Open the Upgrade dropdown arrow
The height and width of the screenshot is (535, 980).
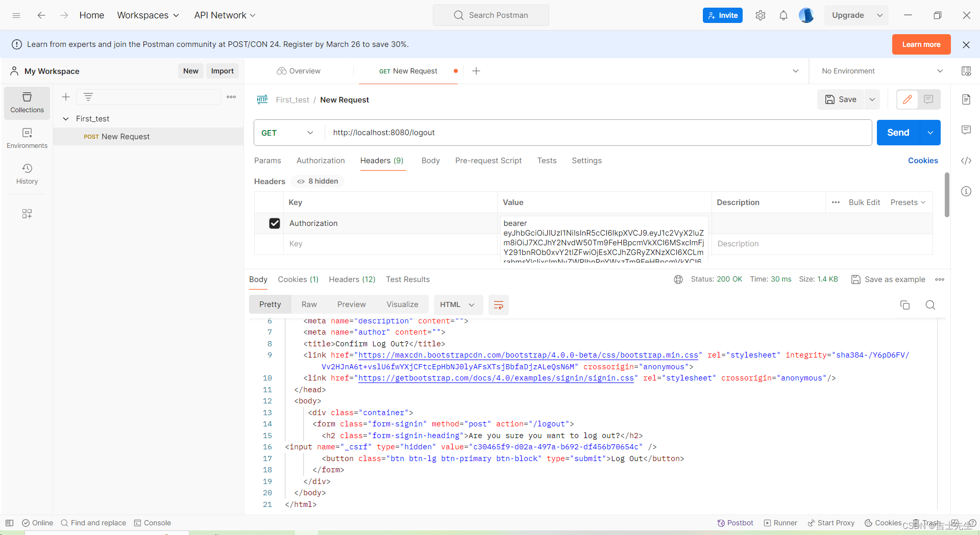pyautogui.click(x=880, y=15)
